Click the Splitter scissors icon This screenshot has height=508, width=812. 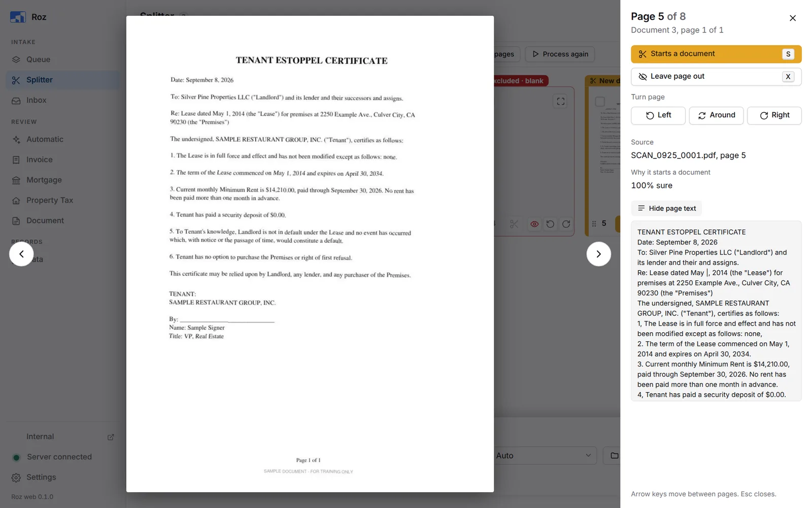coord(16,80)
